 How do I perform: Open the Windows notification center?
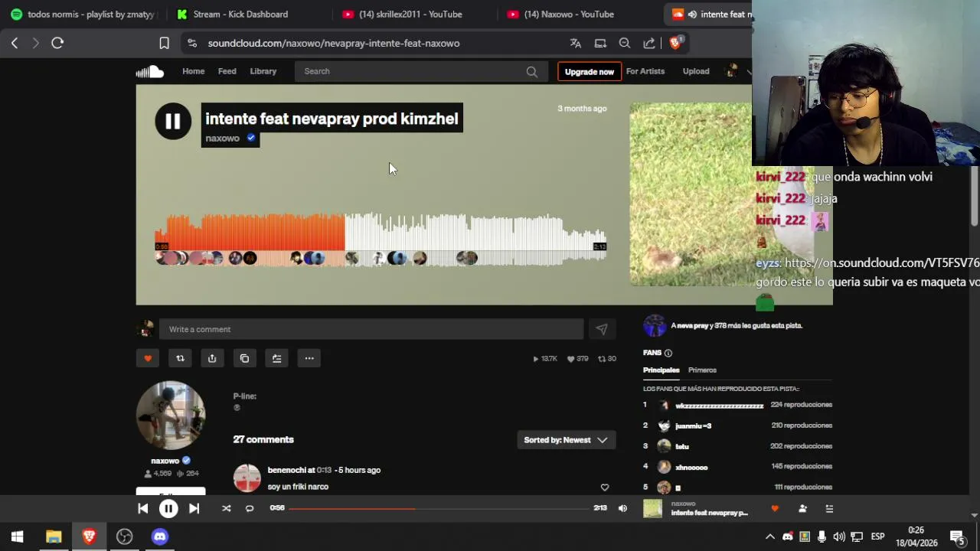957,536
